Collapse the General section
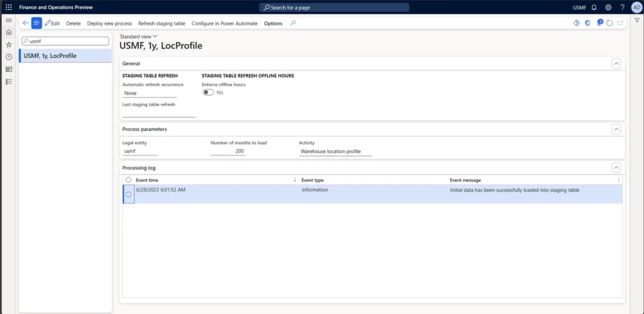The image size is (644, 314). (x=616, y=64)
